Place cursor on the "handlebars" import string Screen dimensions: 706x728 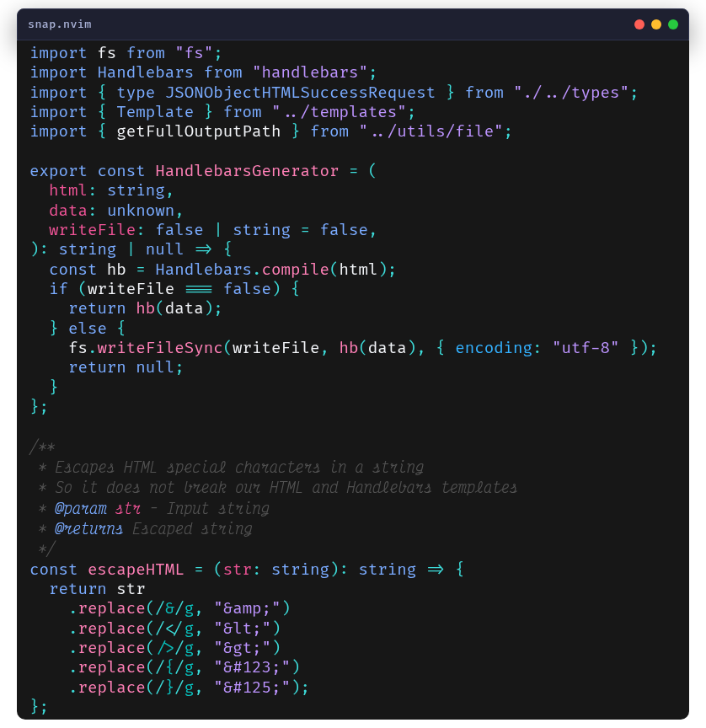(310, 72)
